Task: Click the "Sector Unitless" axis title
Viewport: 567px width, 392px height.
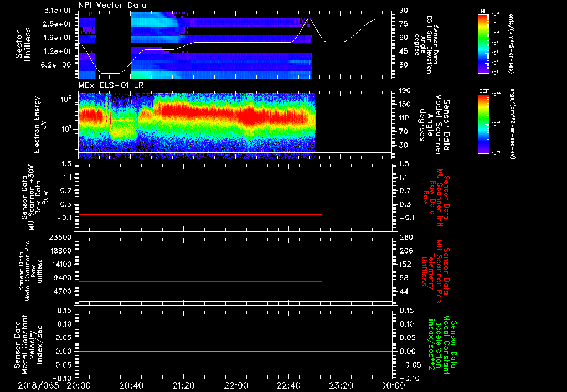Action: tap(23, 44)
